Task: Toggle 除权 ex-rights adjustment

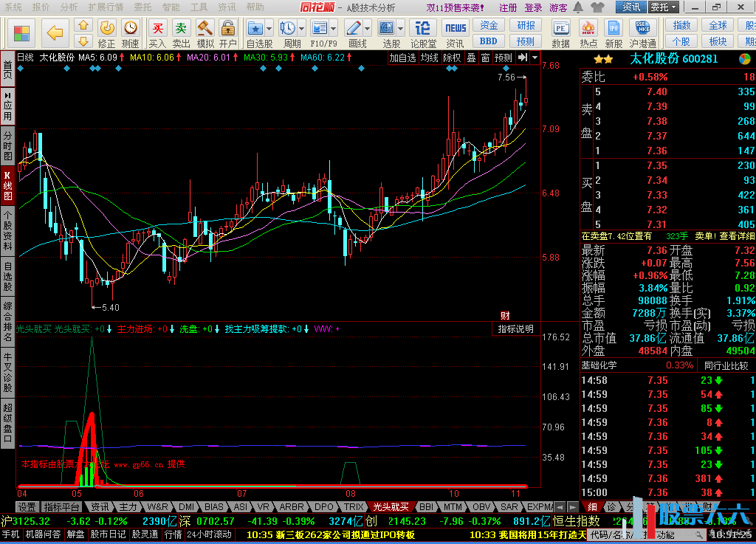Action: [453, 58]
